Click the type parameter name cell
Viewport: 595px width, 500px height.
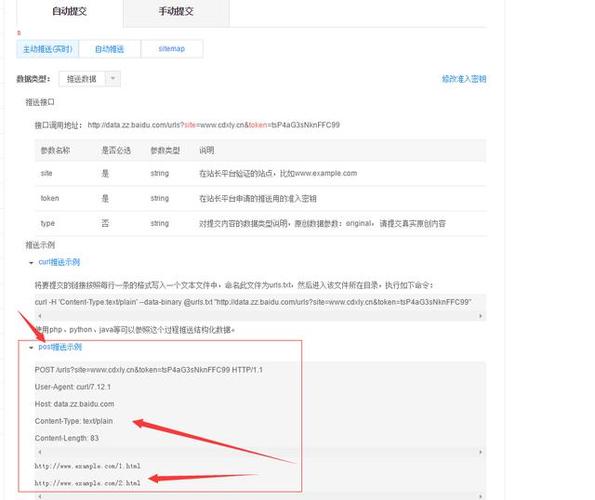(x=48, y=223)
